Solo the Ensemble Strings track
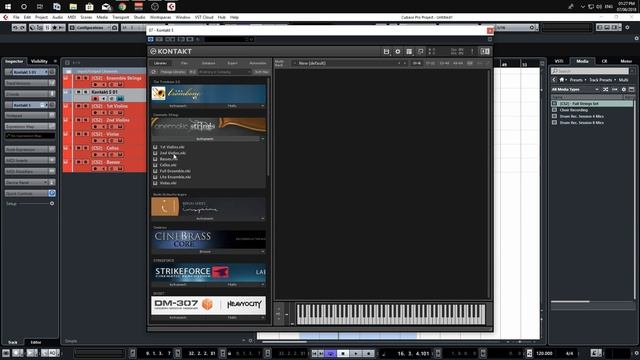Viewport: 640px width, 360px height. click(x=86, y=78)
